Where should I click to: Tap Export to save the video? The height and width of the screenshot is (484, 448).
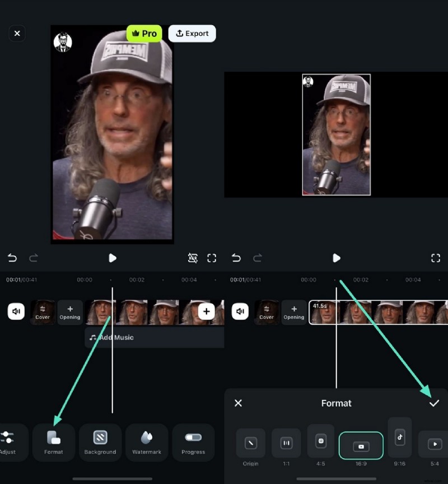coord(192,33)
